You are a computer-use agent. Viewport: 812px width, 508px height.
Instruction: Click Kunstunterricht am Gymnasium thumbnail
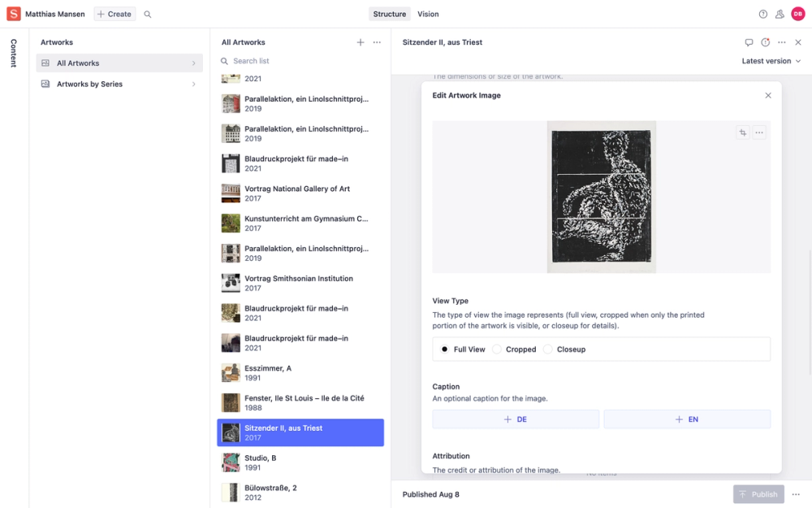coord(231,224)
